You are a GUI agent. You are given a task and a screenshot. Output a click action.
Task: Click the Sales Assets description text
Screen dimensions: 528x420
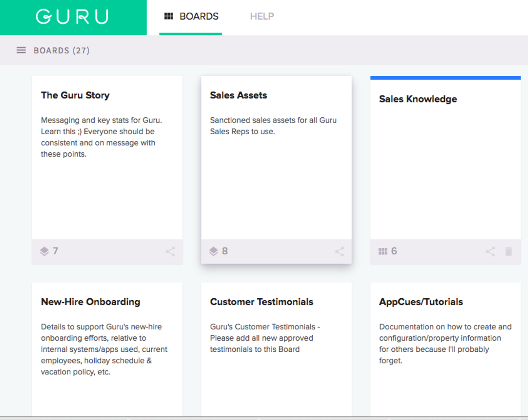click(x=273, y=126)
